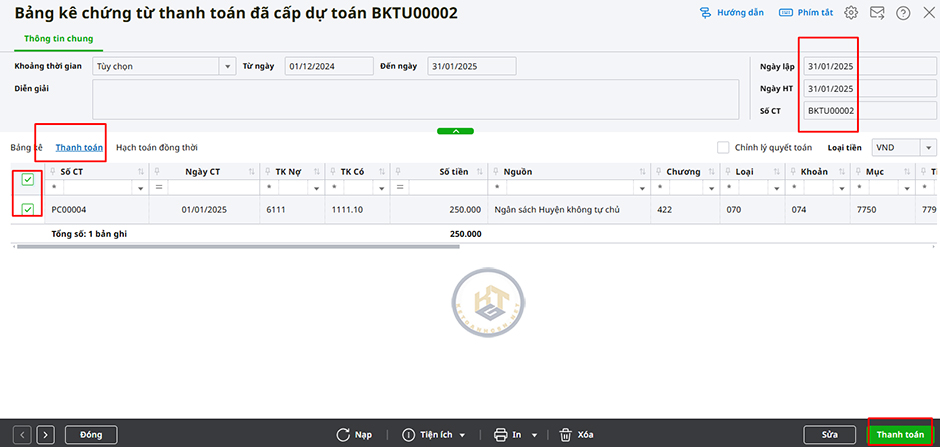Expand the Loại tiền VND dropdown
The width and height of the screenshot is (940, 447).
point(928,147)
